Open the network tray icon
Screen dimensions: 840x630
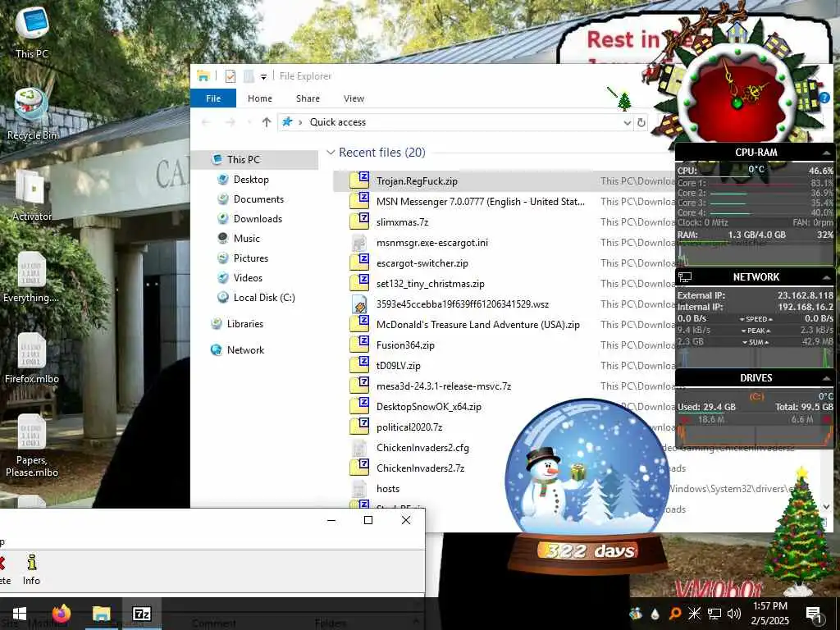point(714,614)
